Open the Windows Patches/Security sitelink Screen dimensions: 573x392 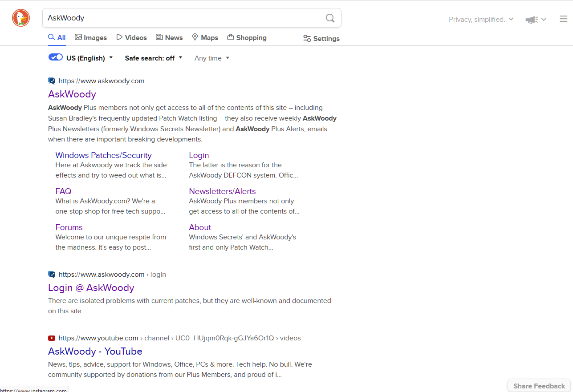pyautogui.click(x=103, y=155)
